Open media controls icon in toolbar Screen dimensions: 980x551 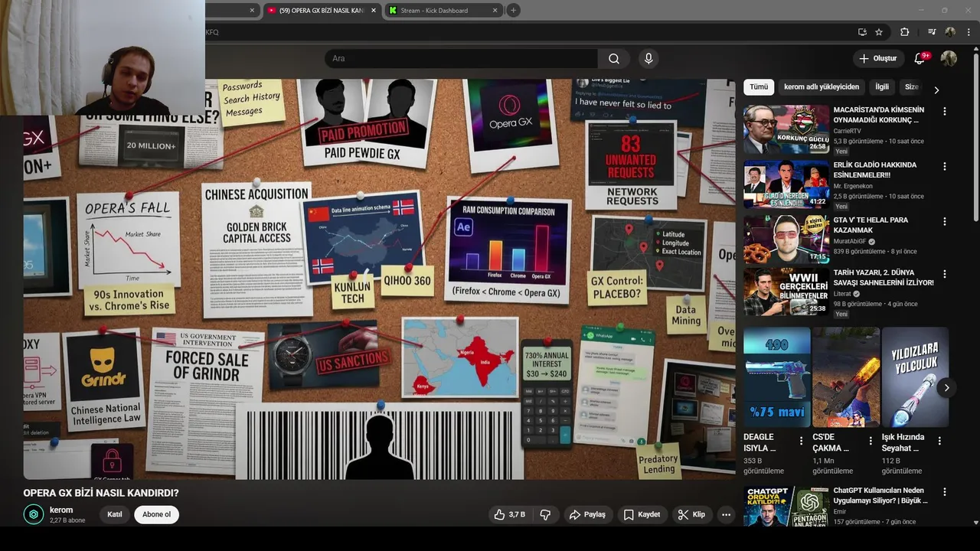click(932, 32)
